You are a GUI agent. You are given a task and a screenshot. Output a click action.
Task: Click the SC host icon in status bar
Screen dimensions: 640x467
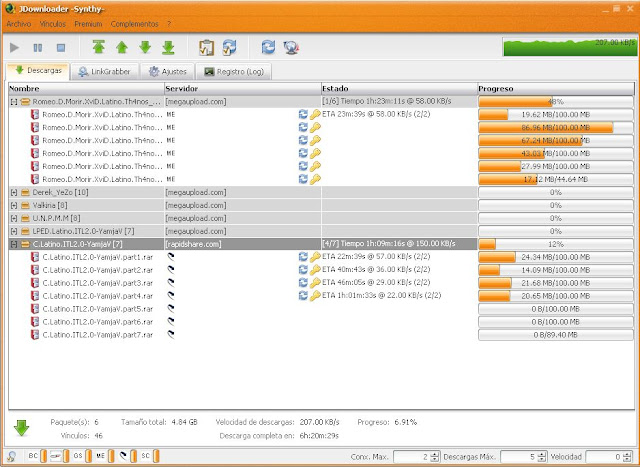(x=145, y=456)
